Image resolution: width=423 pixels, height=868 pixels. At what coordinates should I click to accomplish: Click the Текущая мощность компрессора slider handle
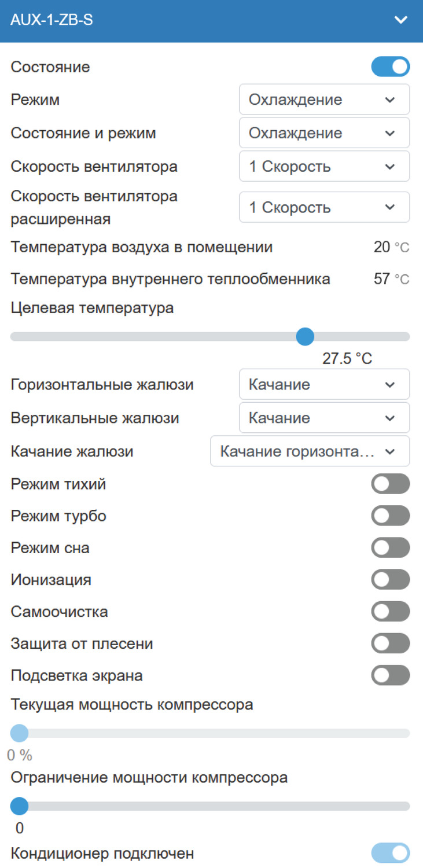[20, 733]
